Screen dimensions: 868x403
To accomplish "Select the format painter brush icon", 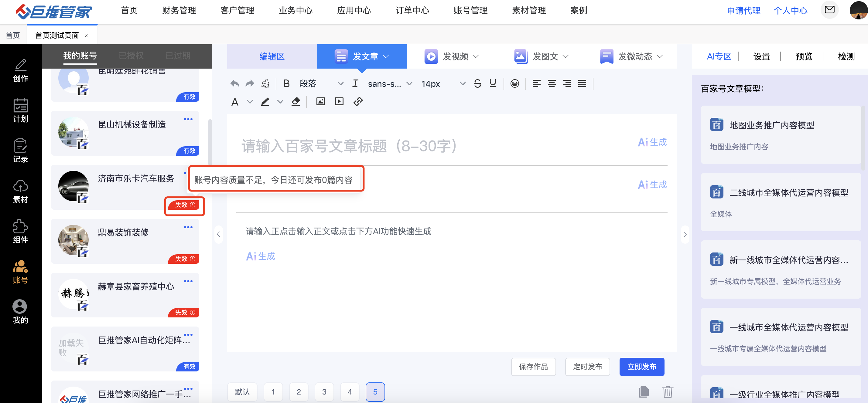I will [x=265, y=83].
